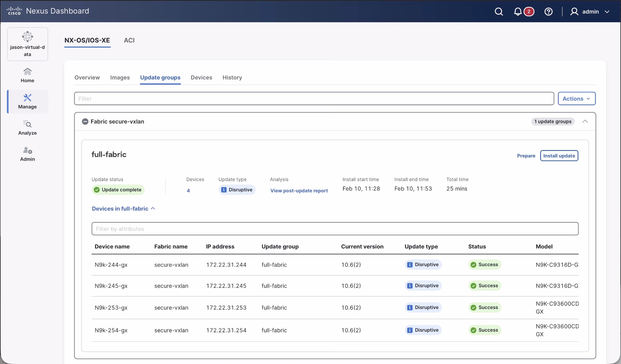Open View post-update report link
Screen dimensions: 621x364
pyautogui.click(x=299, y=191)
